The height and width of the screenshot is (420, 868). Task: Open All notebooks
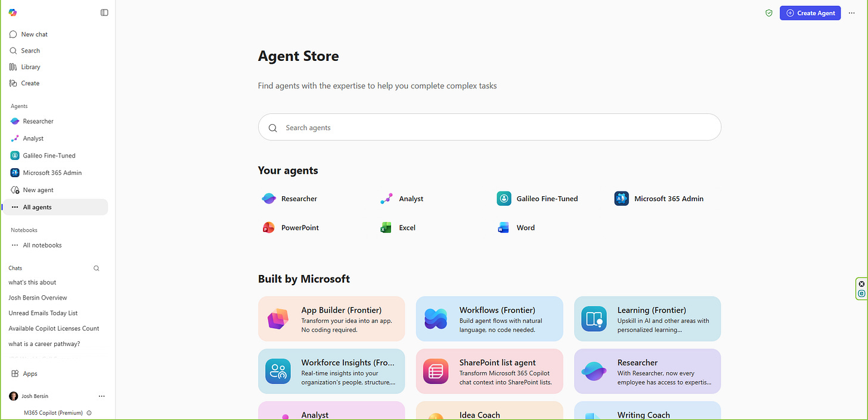click(36, 245)
